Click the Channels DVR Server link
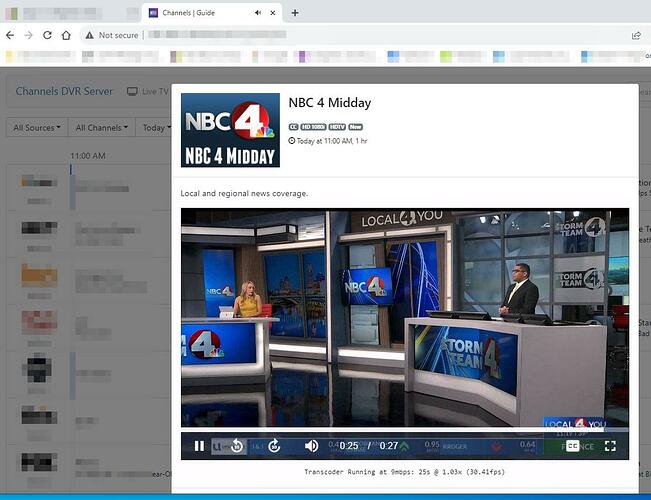 coord(64,91)
